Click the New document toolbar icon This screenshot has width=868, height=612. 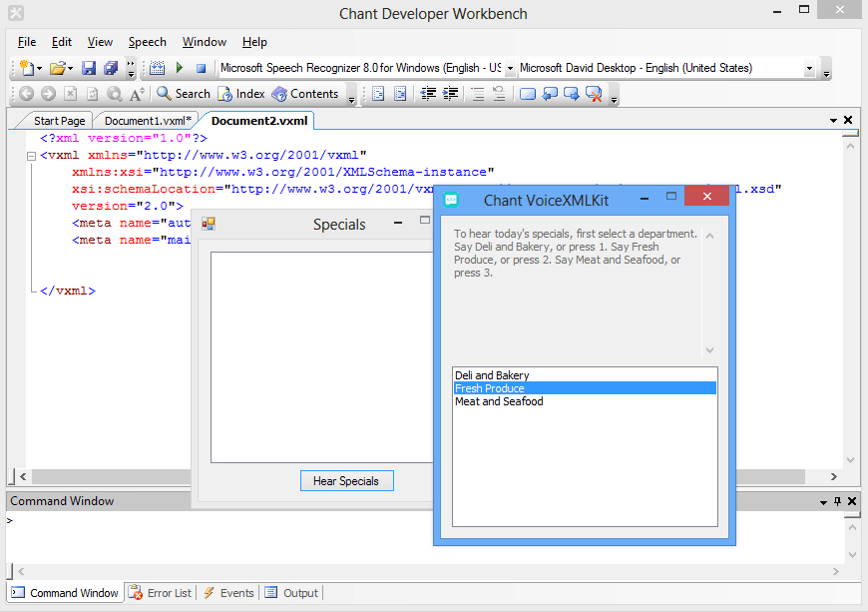coord(26,68)
